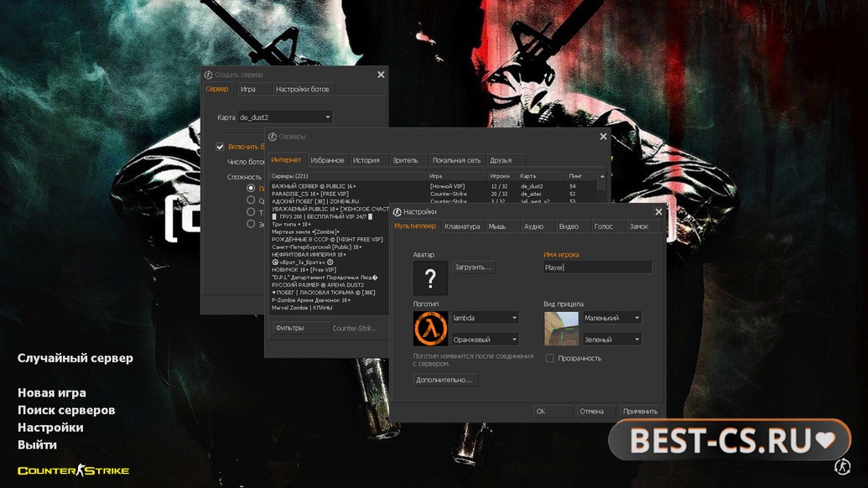Click the Применить button
868x488 pixels.
pyautogui.click(x=640, y=411)
